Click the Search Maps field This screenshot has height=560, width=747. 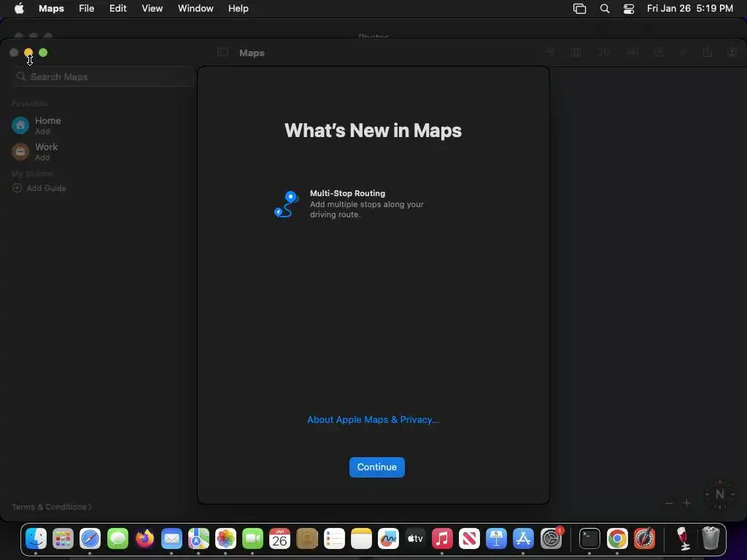[x=102, y=77]
